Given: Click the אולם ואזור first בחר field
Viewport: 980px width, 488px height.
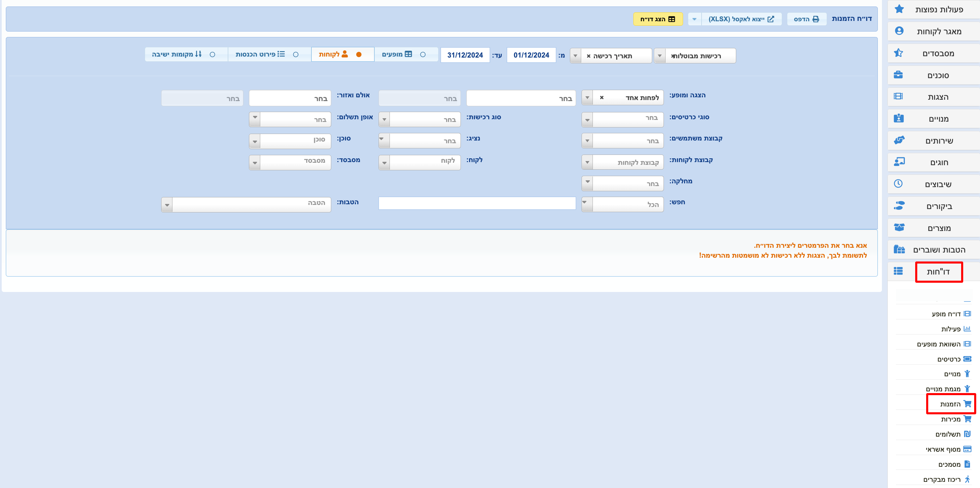Looking at the screenshot, I should (x=290, y=98).
